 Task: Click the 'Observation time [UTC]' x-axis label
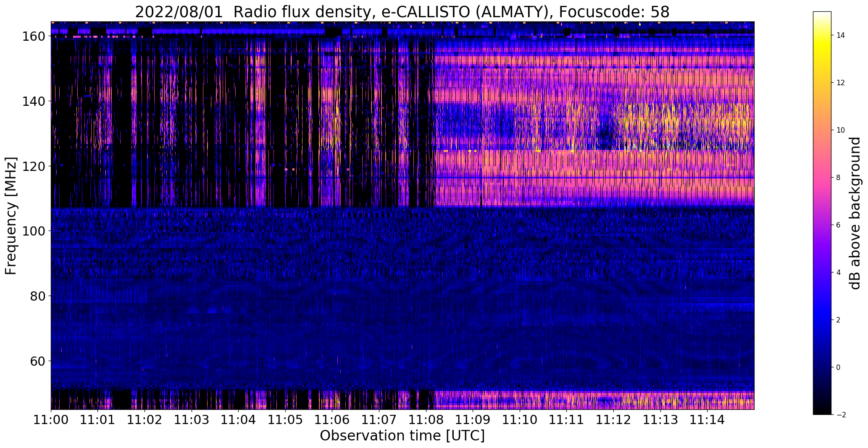tap(402, 436)
